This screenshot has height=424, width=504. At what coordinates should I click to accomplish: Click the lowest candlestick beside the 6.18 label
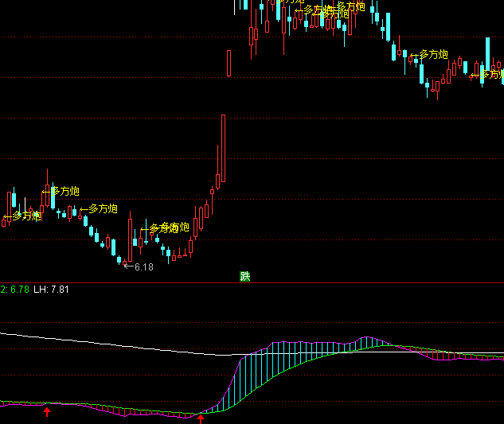[123, 261]
